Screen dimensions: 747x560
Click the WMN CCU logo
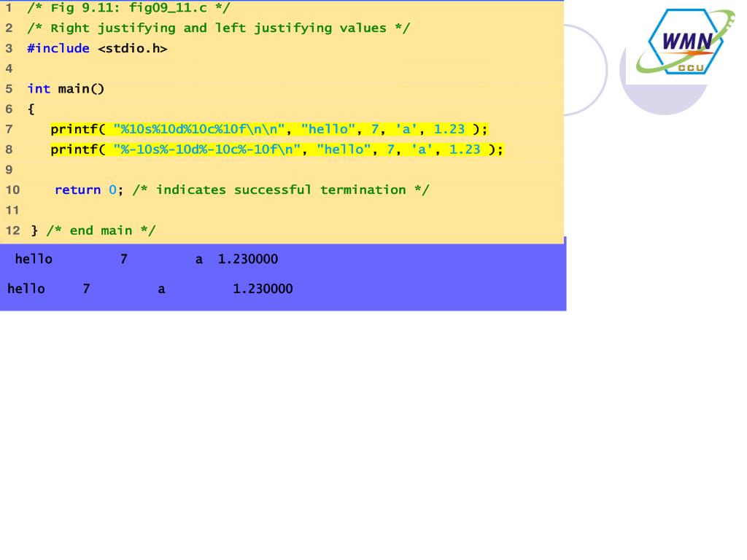click(x=685, y=42)
